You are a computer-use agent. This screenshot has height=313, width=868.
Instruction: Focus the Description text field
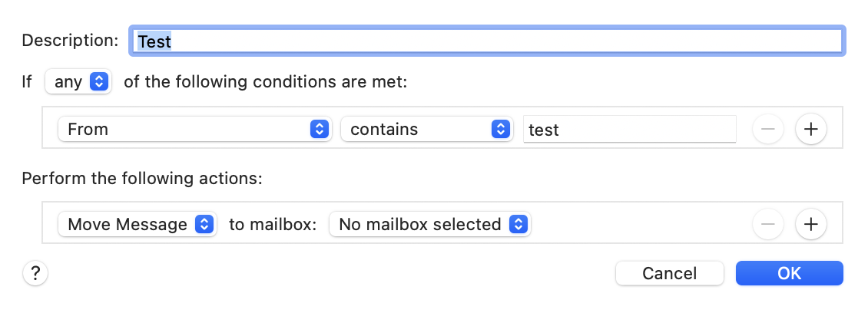pos(488,40)
